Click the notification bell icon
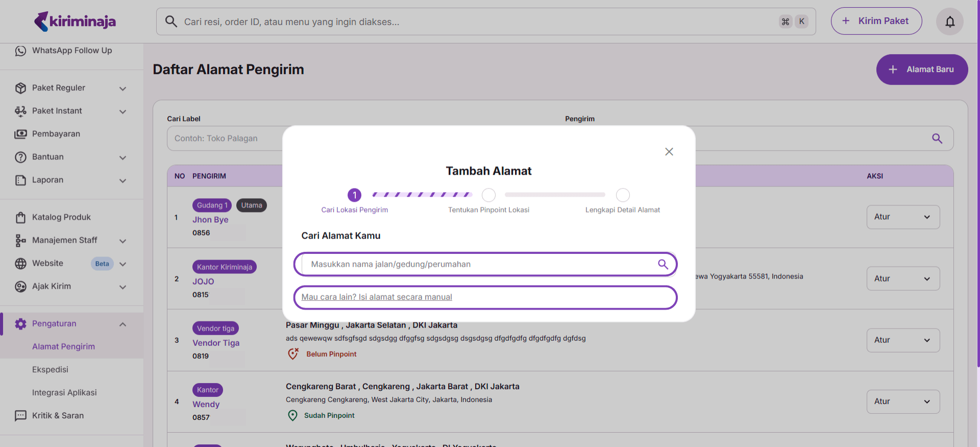This screenshot has height=447, width=980. pyautogui.click(x=949, y=21)
